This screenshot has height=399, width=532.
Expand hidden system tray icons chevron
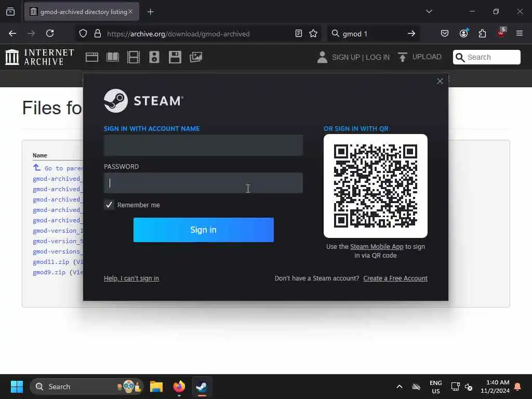tap(400, 387)
